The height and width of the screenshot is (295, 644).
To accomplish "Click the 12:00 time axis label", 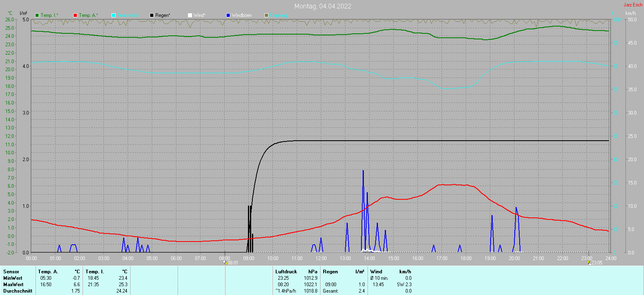I will [321, 258].
